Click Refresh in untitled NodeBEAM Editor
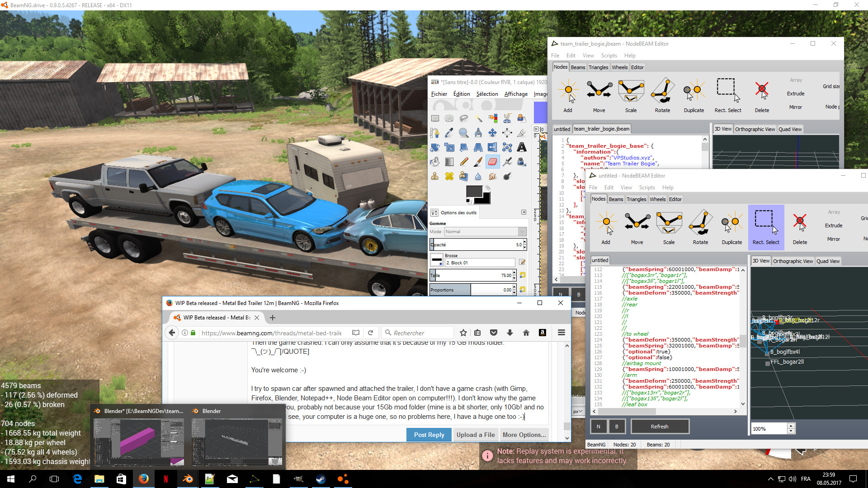 point(660,427)
